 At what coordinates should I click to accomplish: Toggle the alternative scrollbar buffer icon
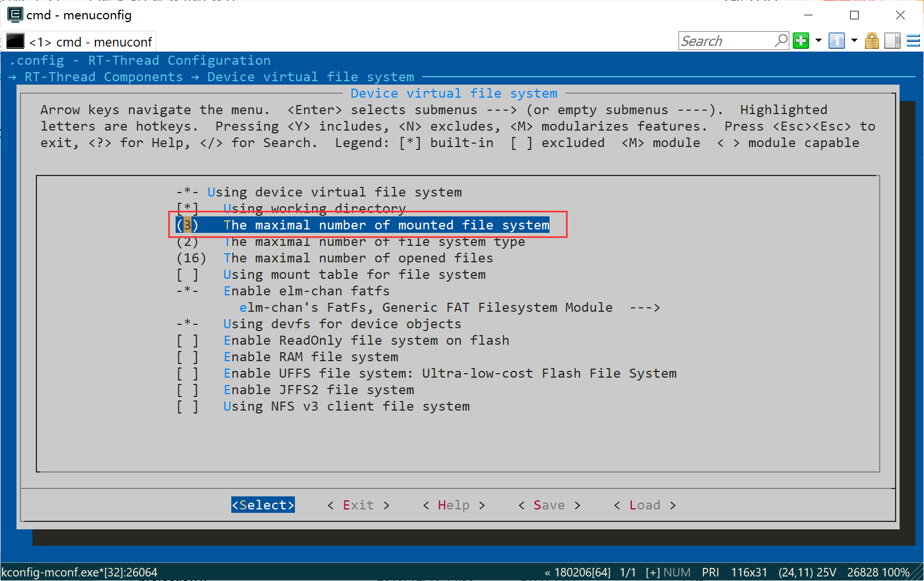893,41
